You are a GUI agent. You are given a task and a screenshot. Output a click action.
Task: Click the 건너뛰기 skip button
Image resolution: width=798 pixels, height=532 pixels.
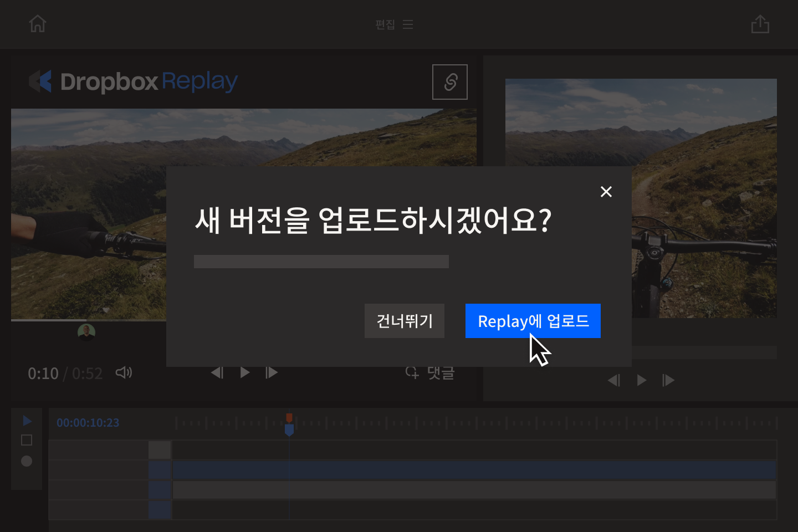coord(405,321)
